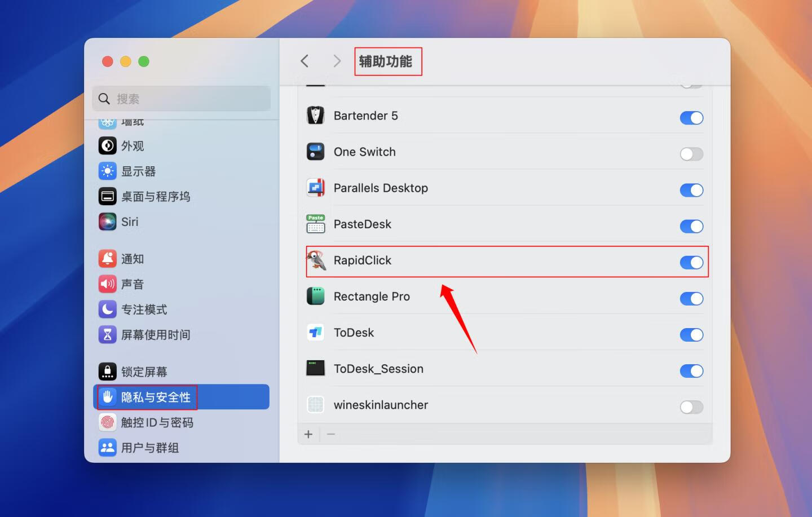Click the ToDesk_Session terminal icon
Image resolution: width=812 pixels, height=517 pixels.
[315, 369]
